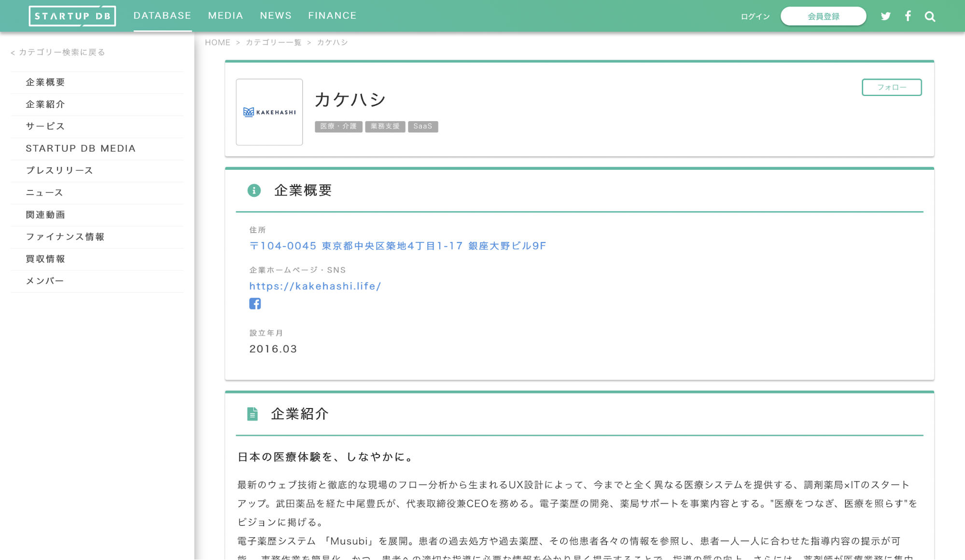This screenshot has width=965, height=560.
Task: Open the site search magnifier icon
Action: 929,15
